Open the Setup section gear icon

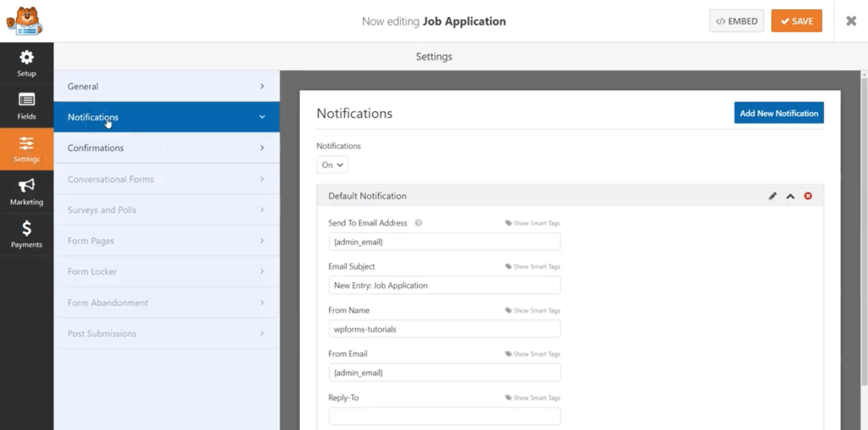tap(26, 57)
